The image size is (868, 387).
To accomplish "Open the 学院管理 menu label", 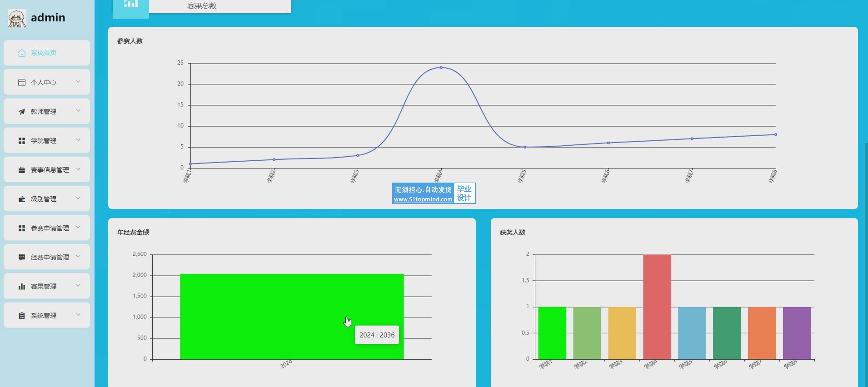I will 44,141.
